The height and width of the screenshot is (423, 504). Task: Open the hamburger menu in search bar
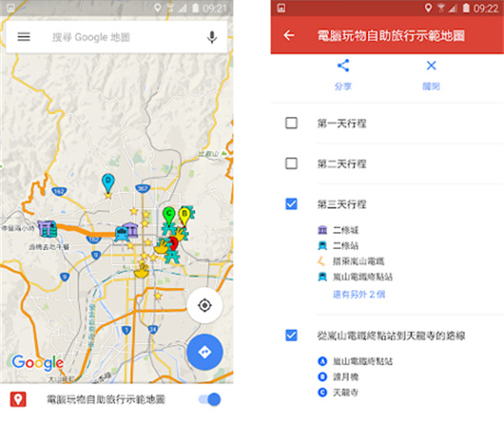pos(24,37)
